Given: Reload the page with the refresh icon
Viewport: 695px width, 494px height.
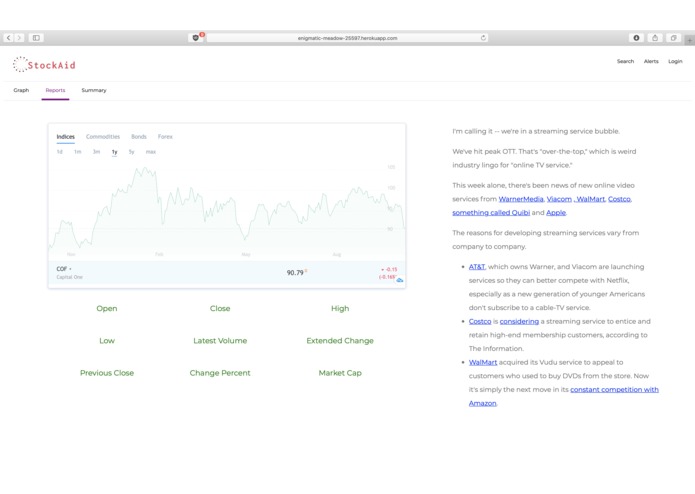Looking at the screenshot, I should (483, 38).
